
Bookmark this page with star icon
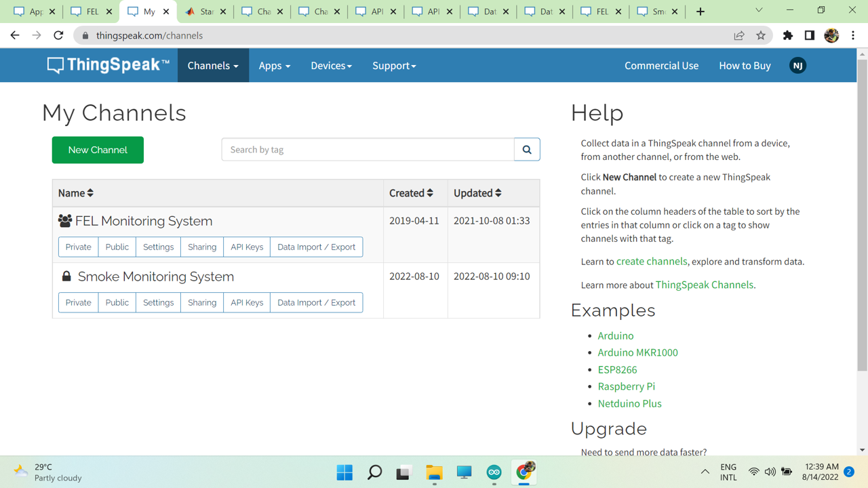click(x=761, y=35)
